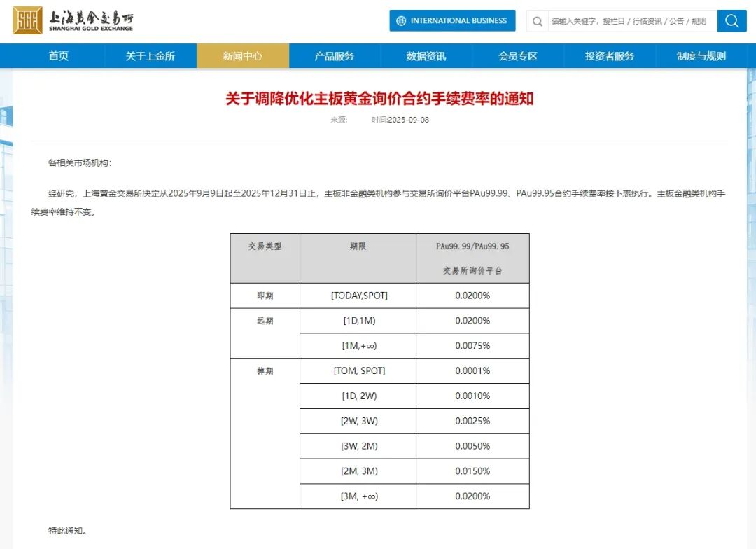Click the [TODAY,SPOT] cell

pos(359,296)
